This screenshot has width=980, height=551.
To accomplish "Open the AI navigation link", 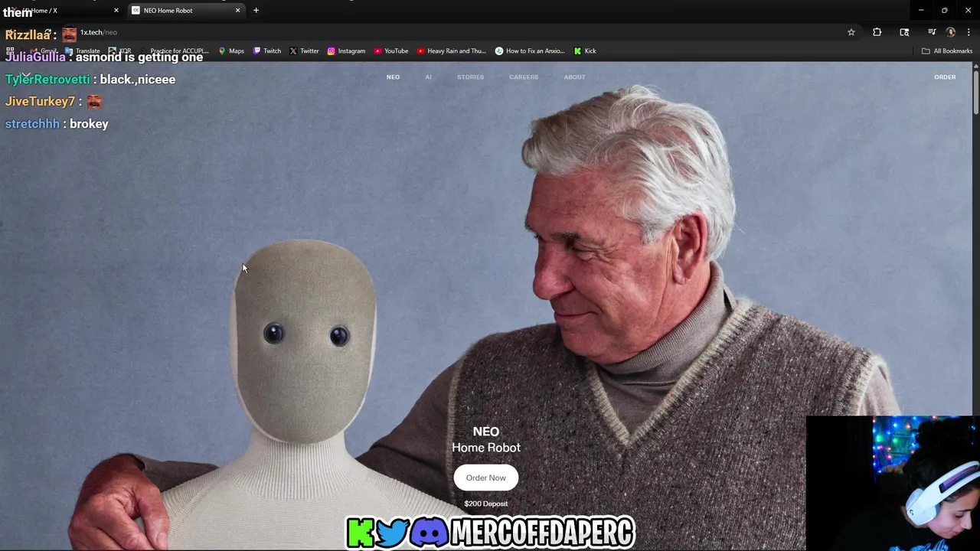I will 429,77.
